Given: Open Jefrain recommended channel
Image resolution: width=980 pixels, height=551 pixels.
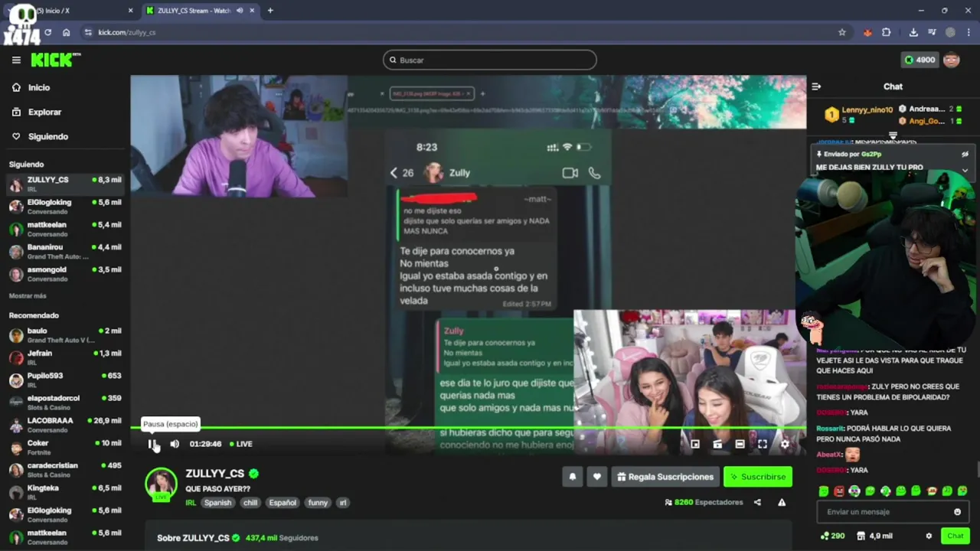Looking at the screenshot, I should pos(65,357).
